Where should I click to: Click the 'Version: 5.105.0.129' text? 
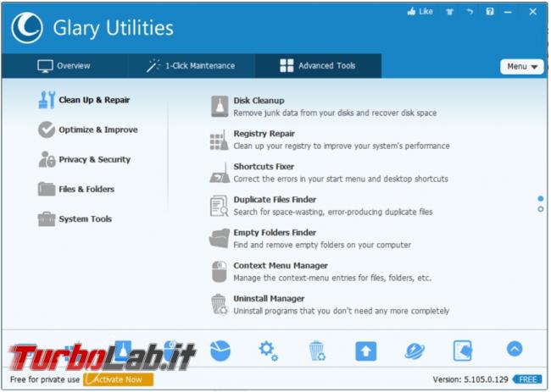tap(470, 379)
